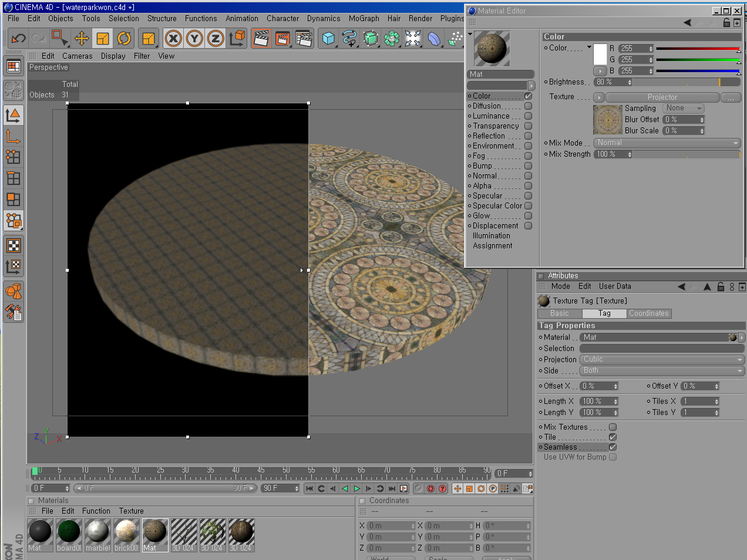Open the Sampling dropdown
The height and width of the screenshot is (560, 747).
[683, 109]
